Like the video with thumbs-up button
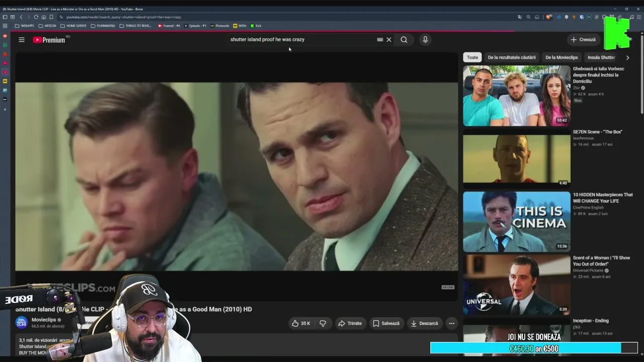644x362 pixels. pyautogui.click(x=301, y=323)
